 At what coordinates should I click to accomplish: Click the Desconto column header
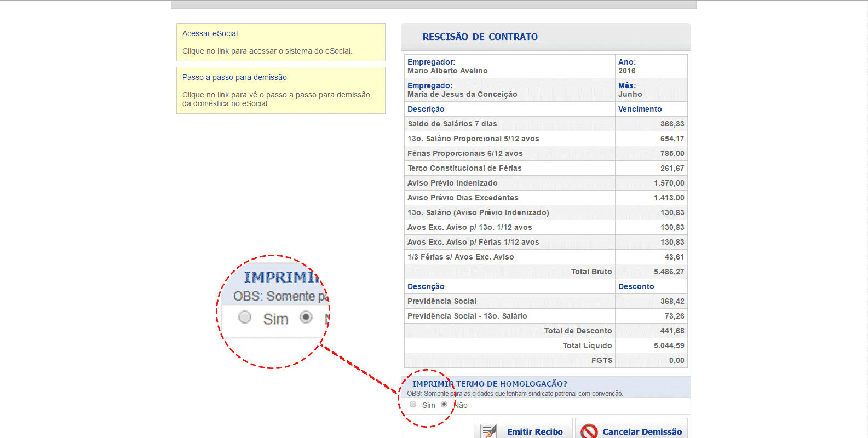click(636, 286)
